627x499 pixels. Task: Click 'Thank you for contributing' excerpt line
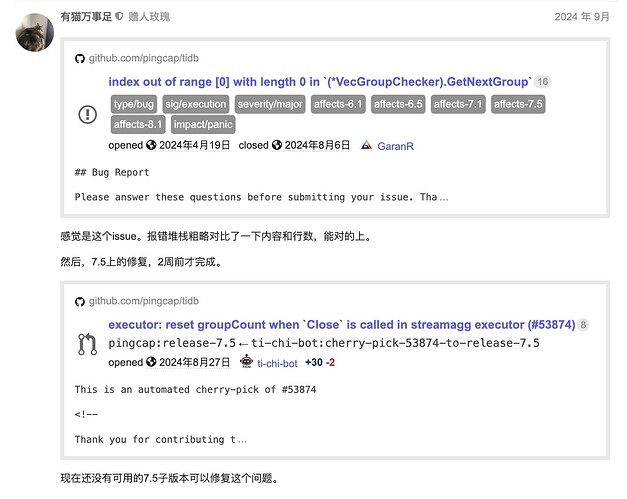[160, 439]
